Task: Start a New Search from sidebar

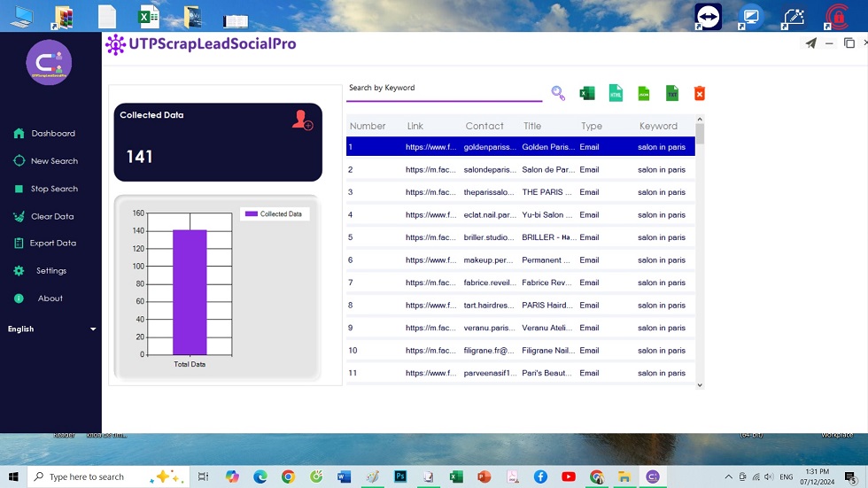Action: (53, 161)
